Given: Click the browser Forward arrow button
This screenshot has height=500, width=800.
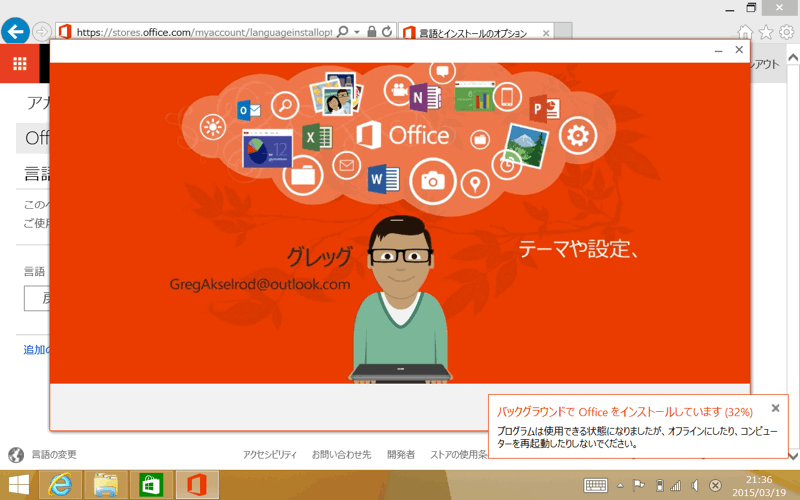Looking at the screenshot, I should (41, 32).
